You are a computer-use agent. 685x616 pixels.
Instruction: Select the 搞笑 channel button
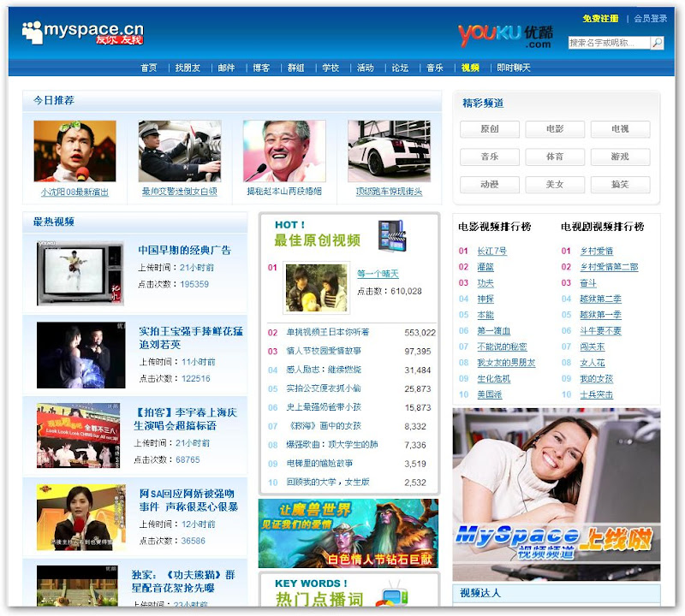tap(620, 185)
